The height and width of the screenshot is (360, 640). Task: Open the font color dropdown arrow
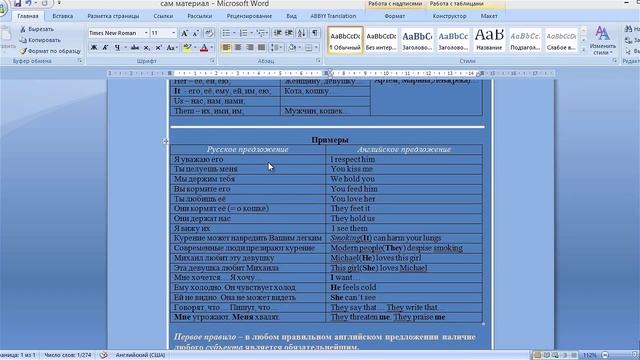(211, 48)
